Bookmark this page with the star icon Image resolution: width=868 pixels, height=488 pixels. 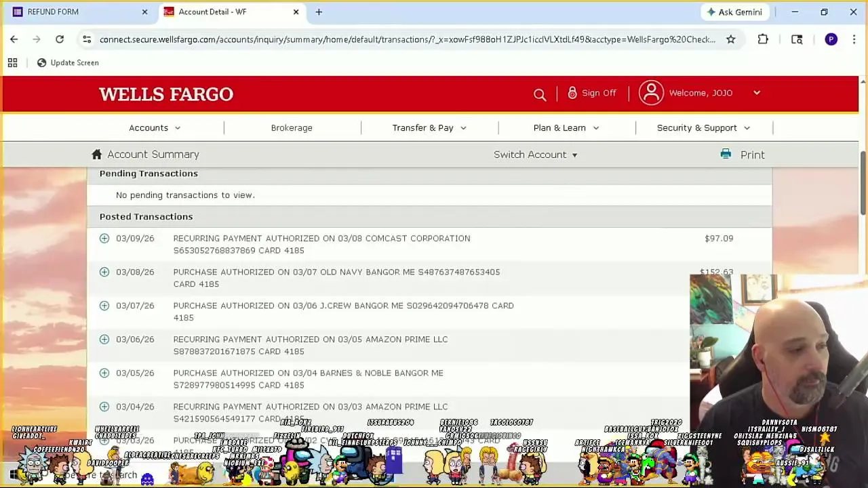pyautogui.click(x=730, y=39)
